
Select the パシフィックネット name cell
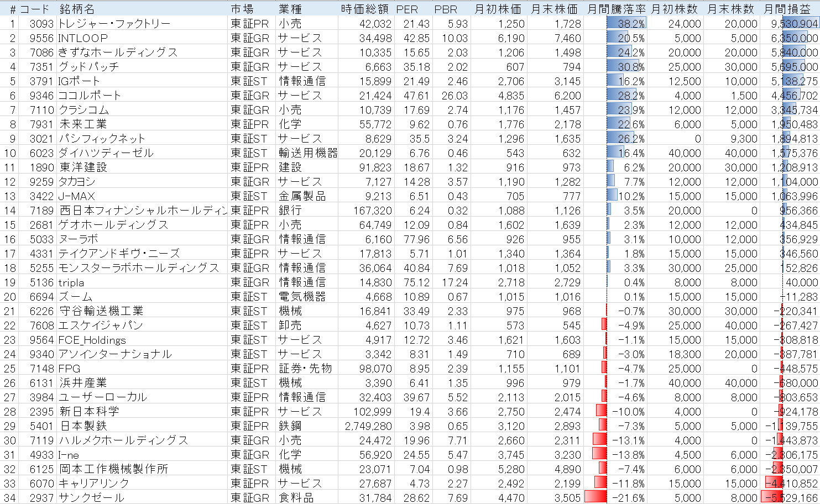point(142,139)
